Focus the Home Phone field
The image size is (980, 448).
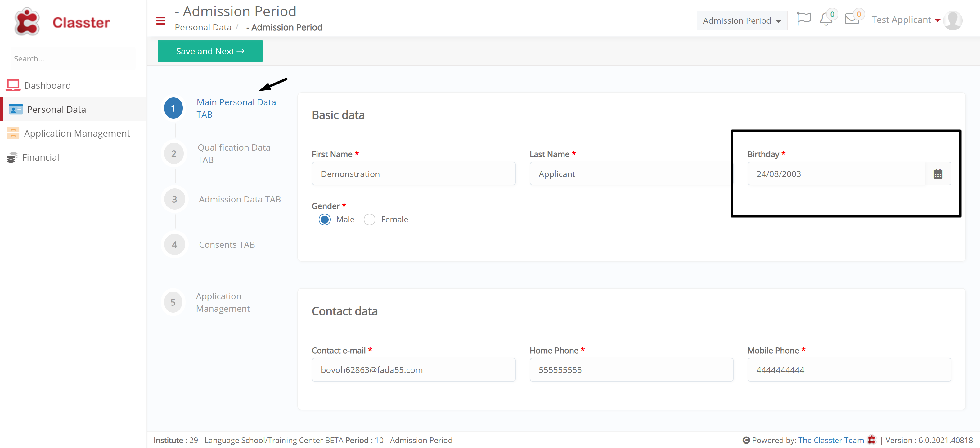pos(632,369)
